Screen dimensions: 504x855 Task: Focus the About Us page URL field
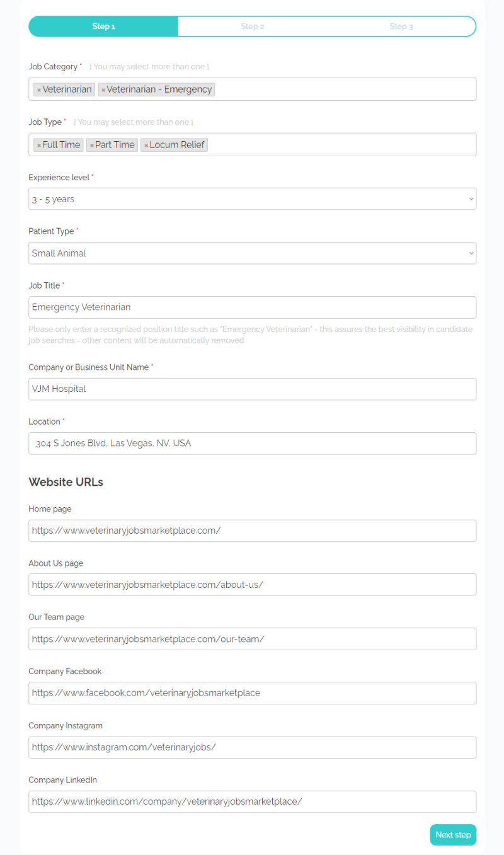point(252,585)
